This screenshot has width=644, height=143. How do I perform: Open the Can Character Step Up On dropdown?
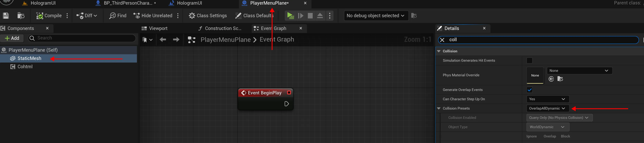tap(547, 99)
